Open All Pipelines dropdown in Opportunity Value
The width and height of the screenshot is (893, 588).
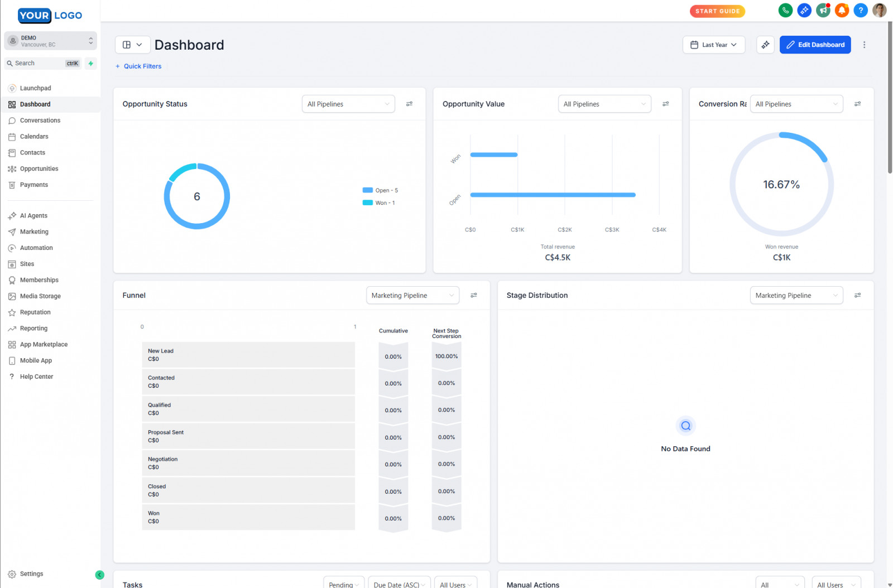tap(604, 104)
